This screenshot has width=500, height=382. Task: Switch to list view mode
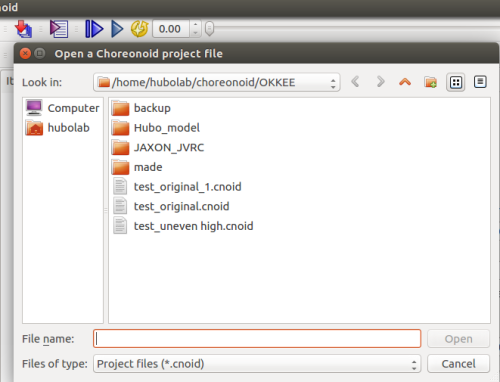coord(456,82)
